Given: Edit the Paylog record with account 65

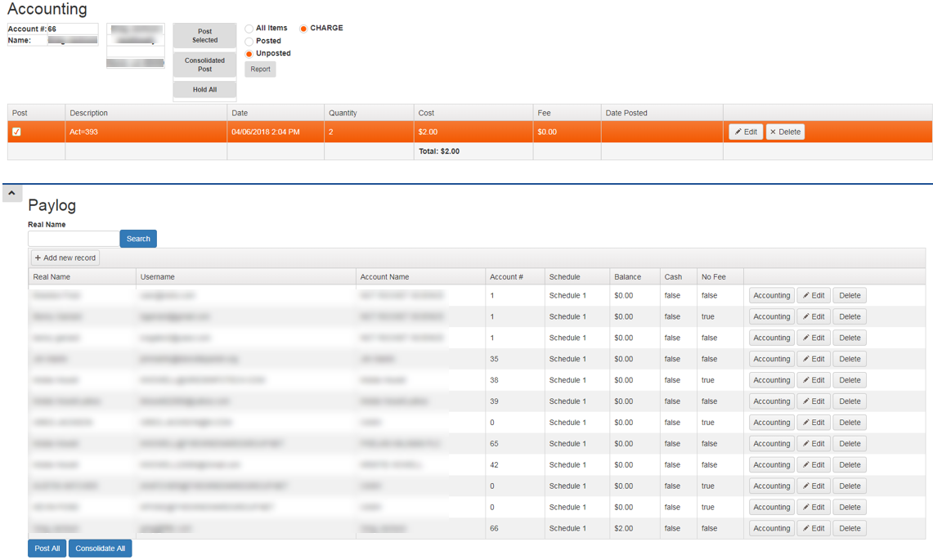Looking at the screenshot, I should (x=813, y=444).
